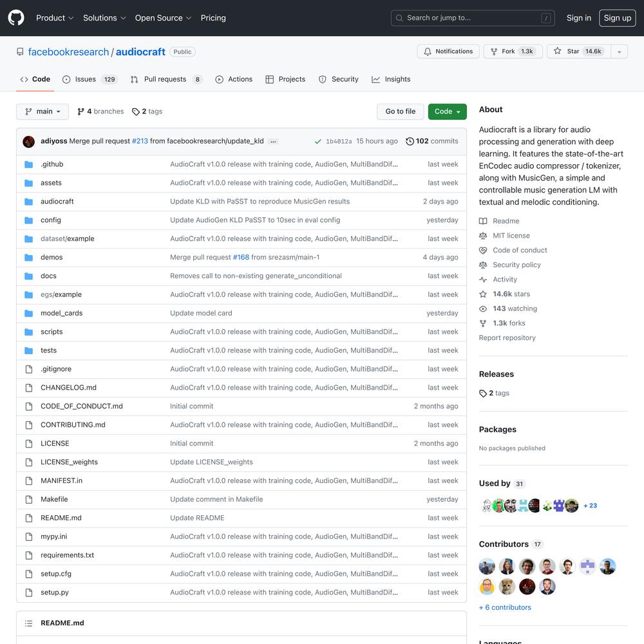644x644 pixels.
Task: Open the .github folder
Action: click(x=52, y=164)
